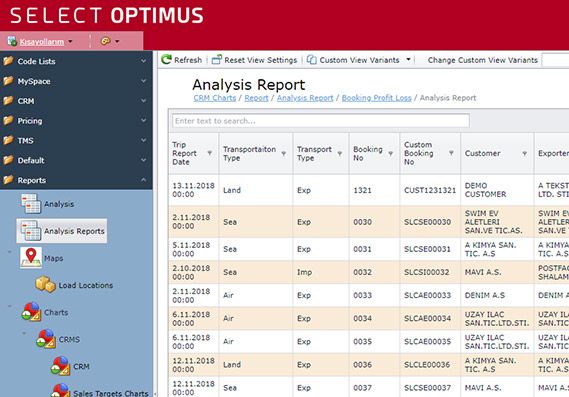569x397 pixels.
Task: Click the CRM chart icon
Action: pyautogui.click(x=61, y=366)
